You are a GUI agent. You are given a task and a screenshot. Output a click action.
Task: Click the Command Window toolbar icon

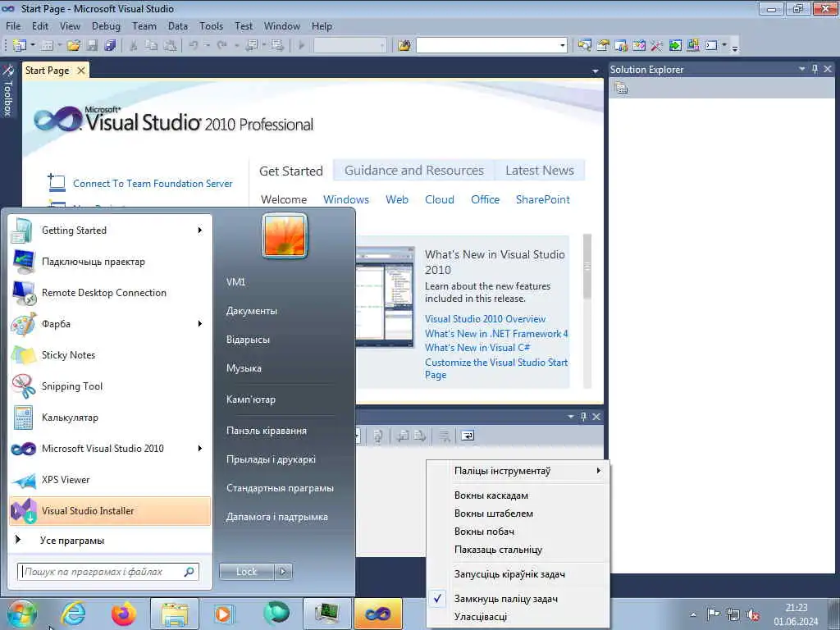click(711, 46)
